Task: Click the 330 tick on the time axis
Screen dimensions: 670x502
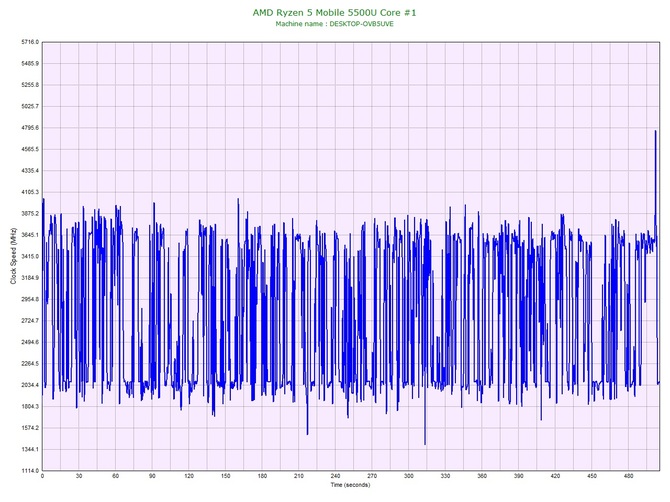Action: (x=446, y=476)
